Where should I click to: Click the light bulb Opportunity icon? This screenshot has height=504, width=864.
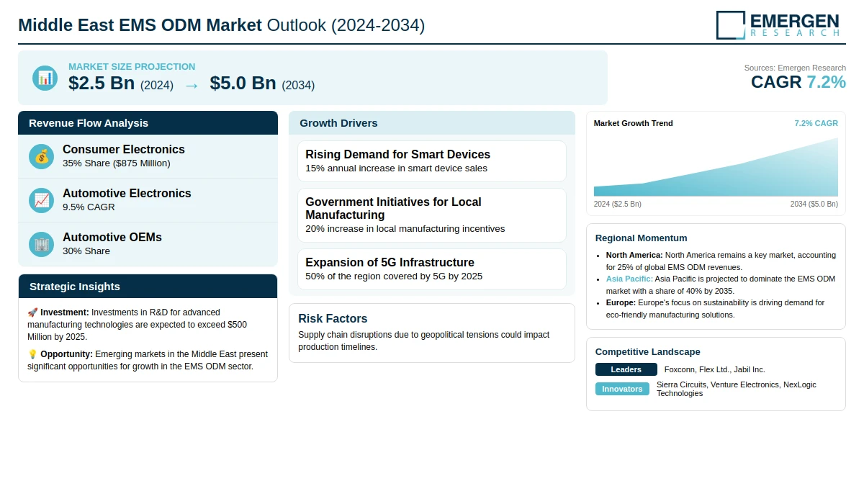(32, 354)
